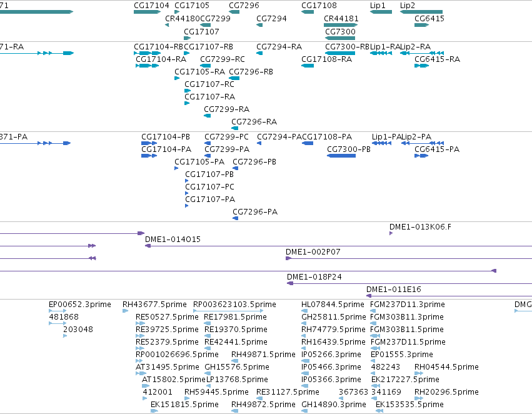Click the CR44180 gene label
532x414 pixels.
pos(183,19)
